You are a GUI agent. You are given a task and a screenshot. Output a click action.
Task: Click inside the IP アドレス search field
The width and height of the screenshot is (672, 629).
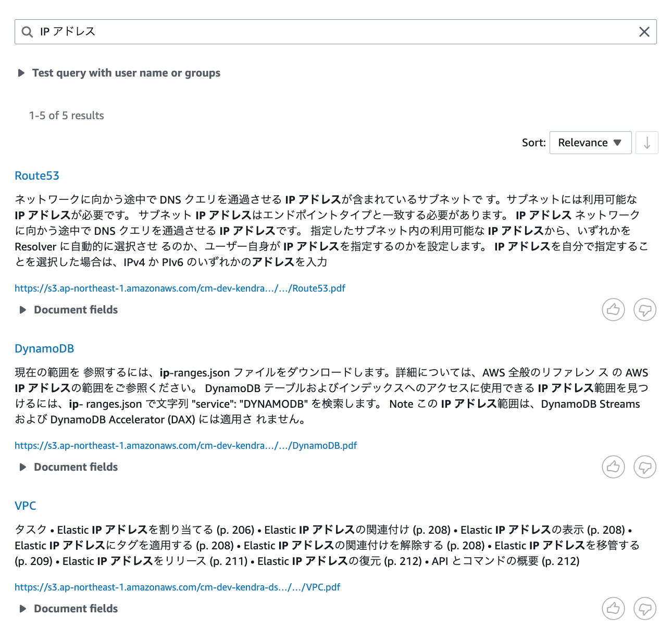[208, 32]
